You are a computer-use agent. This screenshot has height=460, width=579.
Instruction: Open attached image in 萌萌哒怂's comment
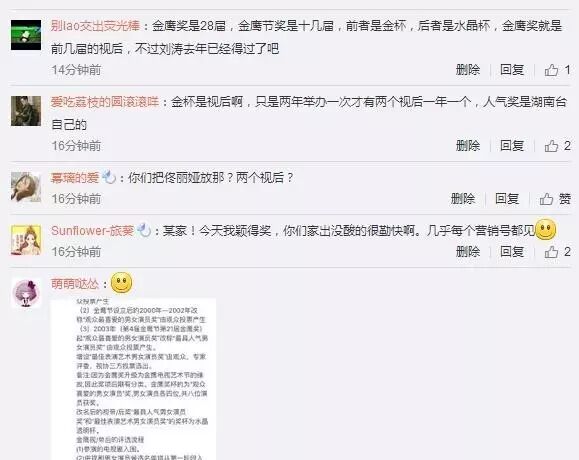coord(133,379)
